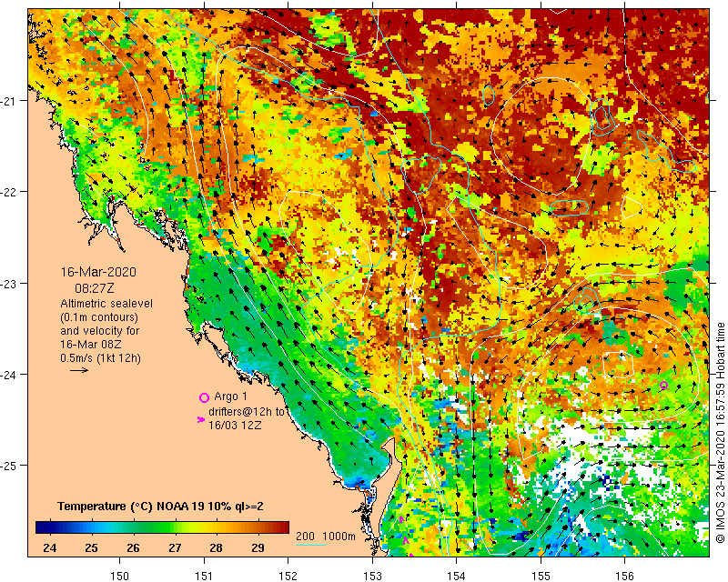Click the 'drifters@12h to' legend text

click(246, 412)
